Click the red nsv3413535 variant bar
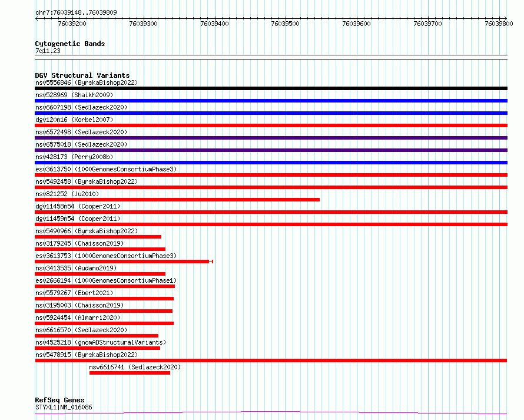 pyautogui.click(x=100, y=274)
